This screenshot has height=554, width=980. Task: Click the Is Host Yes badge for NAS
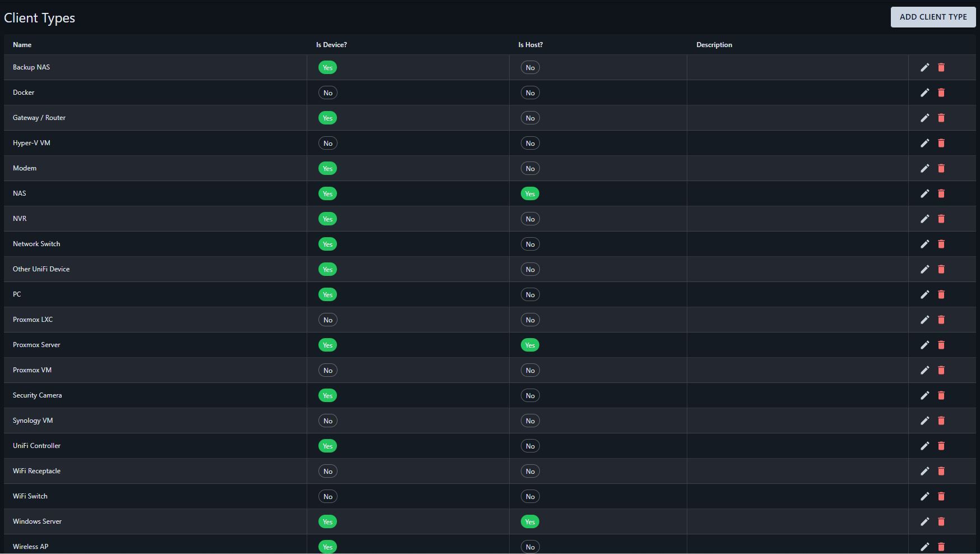tap(530, 193)
